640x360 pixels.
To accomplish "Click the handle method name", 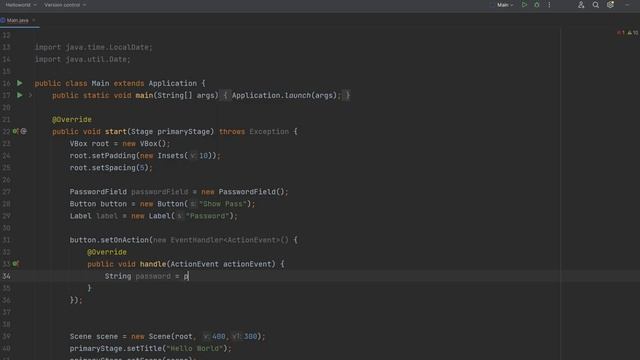I will 153,264.
